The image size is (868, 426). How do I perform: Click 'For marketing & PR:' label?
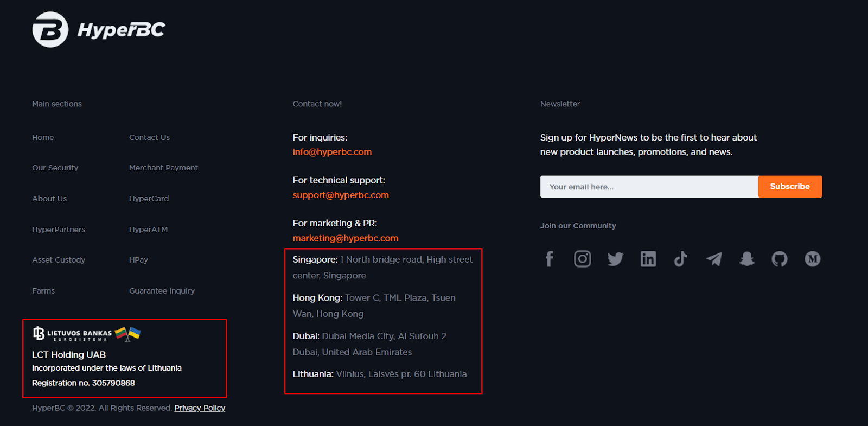tap(335, 223)
